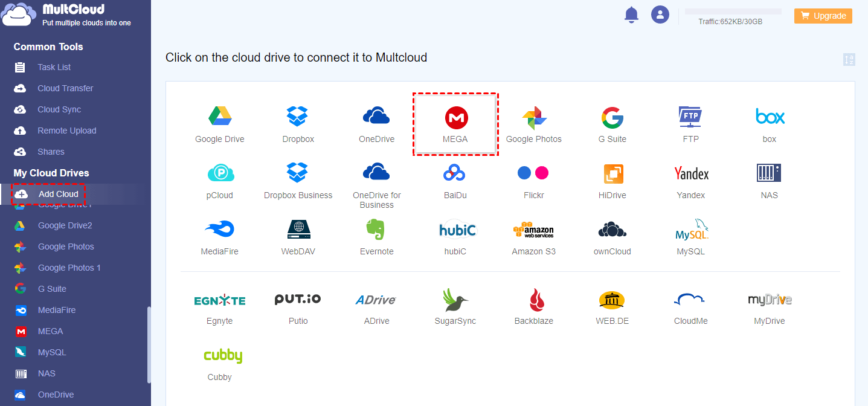
Task: Click the MultCloud logo
Action: [x=66, y=15]
